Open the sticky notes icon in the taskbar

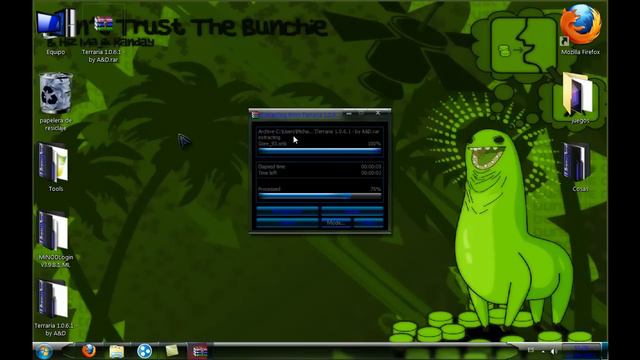(x=172, y=351)
